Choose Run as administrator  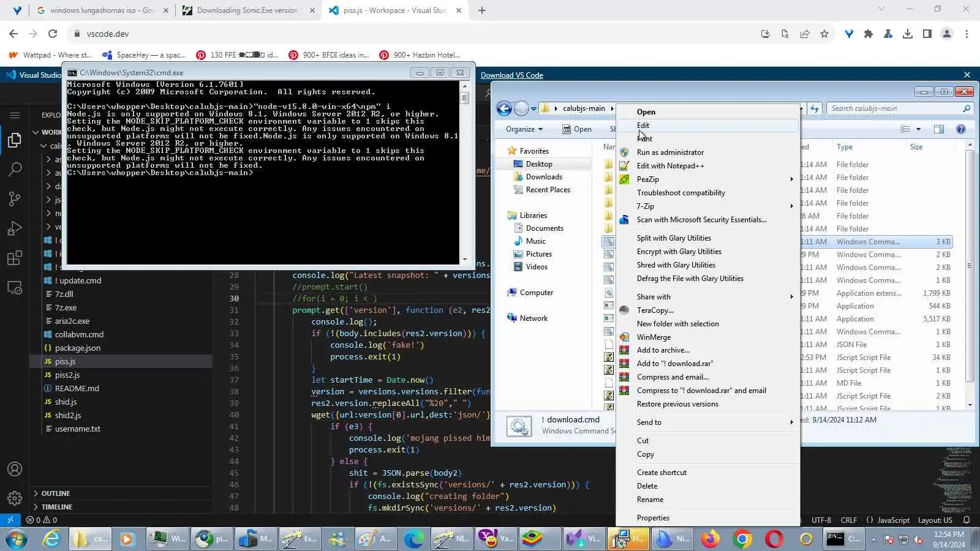tap(709, 152)
